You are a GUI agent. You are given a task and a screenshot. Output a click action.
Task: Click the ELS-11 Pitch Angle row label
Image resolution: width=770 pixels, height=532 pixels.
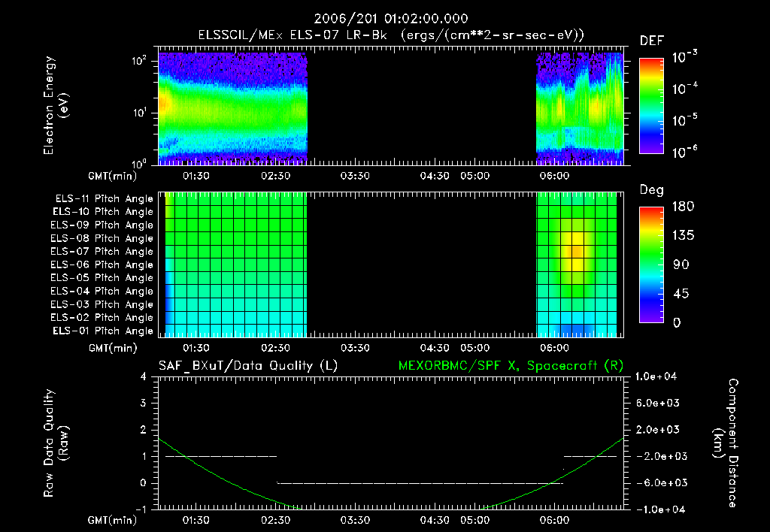[x=104, y=199]
